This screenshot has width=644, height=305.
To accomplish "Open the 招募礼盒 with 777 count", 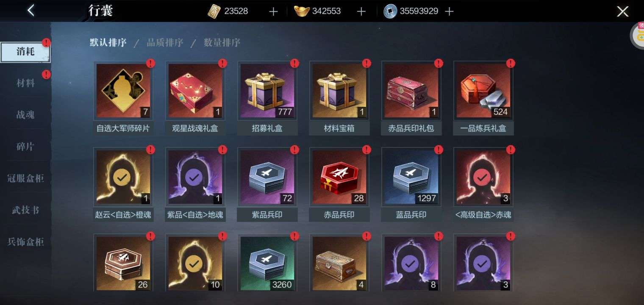I will tap(267, 91).
